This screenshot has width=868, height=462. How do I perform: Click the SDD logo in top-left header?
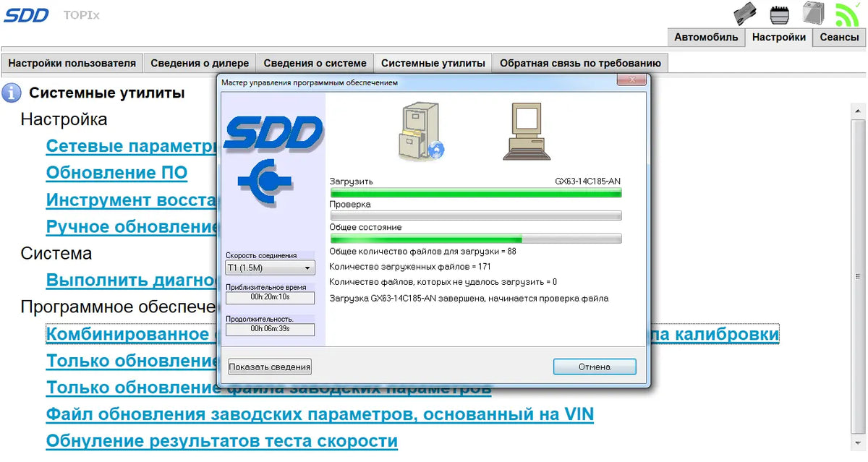pyautogui.click(x=27, y=14)
